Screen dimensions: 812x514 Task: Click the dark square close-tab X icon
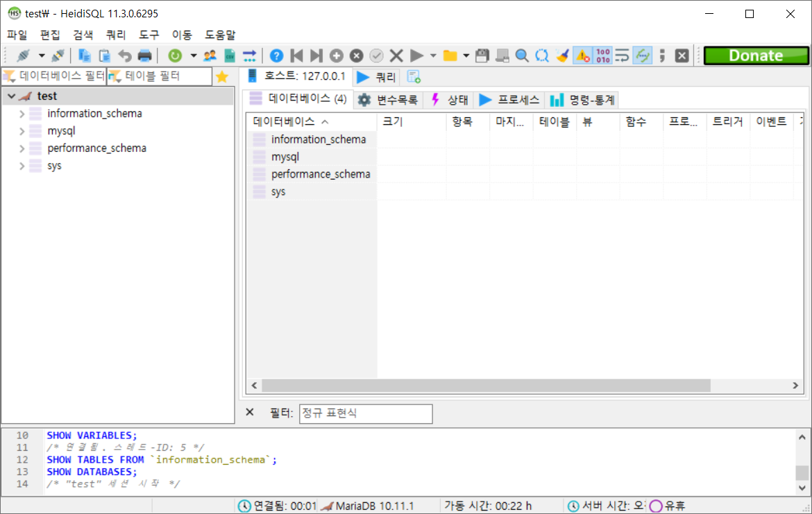click(682, 55)
